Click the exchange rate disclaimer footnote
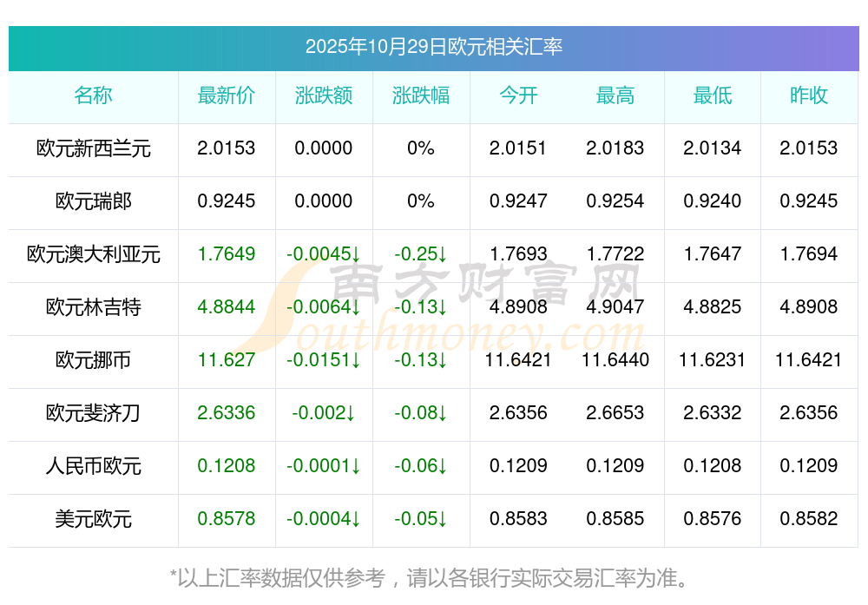The image size is (868, 605). tap(433, 577)
